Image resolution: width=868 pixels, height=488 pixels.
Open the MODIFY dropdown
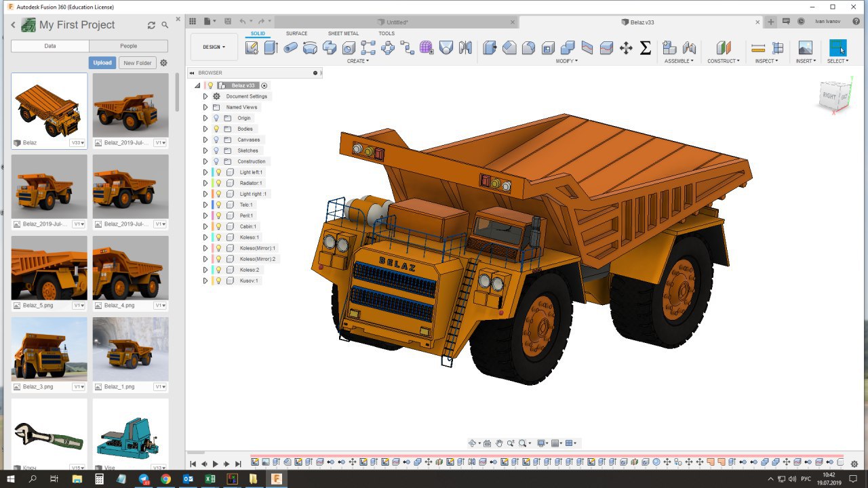tap(567, 61)
